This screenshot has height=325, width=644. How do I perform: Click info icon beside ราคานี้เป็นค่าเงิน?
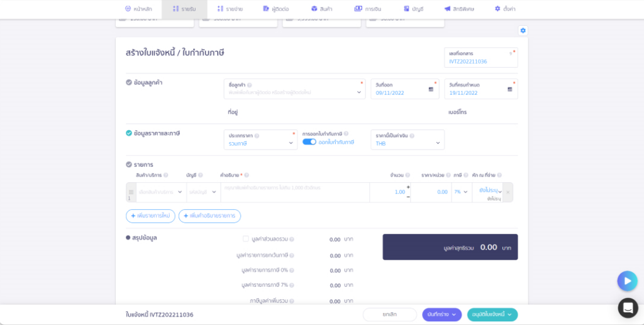(412, 136)
